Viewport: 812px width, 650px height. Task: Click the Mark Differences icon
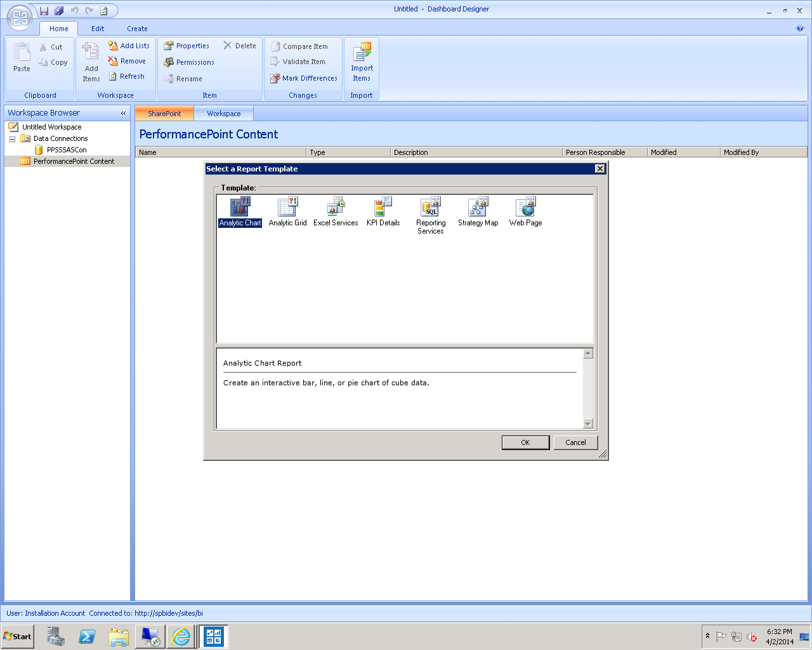click(303, 78)
